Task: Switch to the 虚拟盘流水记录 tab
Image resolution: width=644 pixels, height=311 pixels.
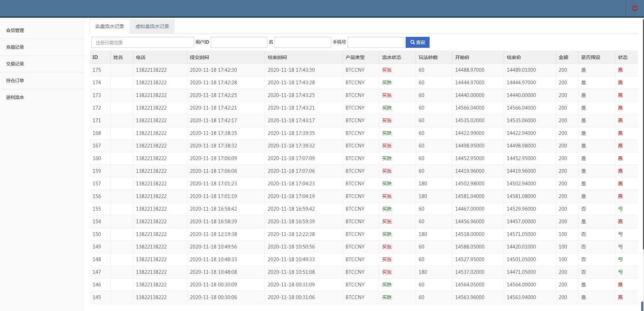Action: pos(152,26)
